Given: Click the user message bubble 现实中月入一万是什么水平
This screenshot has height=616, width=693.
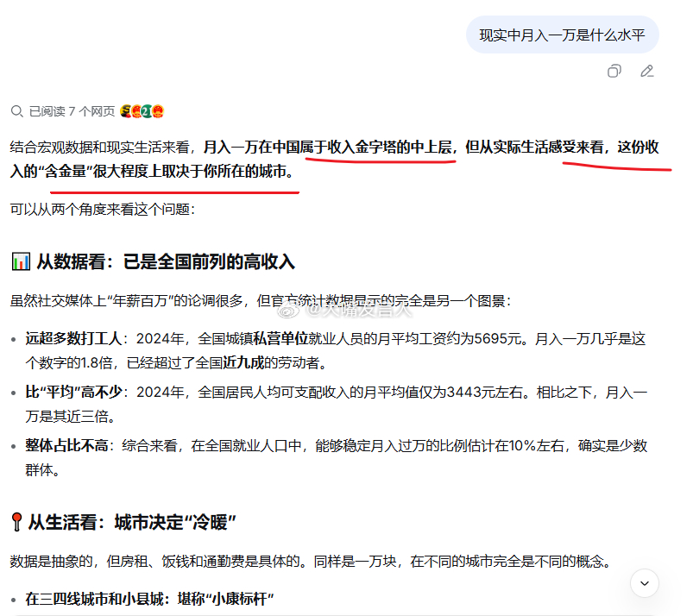Looking at the screenshot, I should (562, 35).
